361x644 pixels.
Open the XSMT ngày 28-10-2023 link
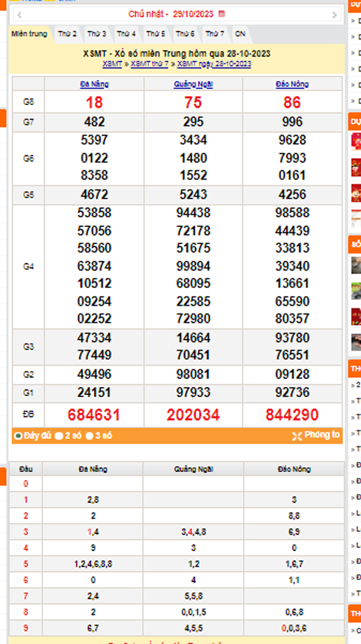pos(214,64)
